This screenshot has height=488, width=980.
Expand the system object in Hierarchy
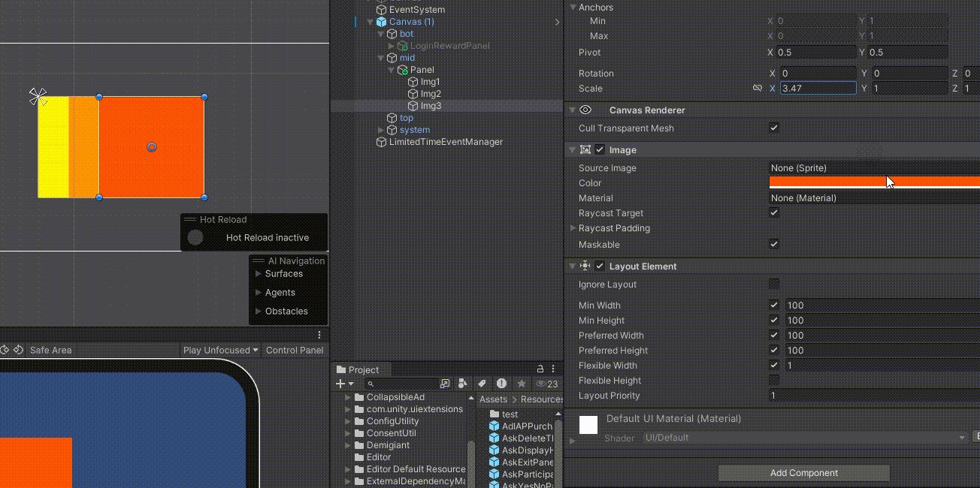click(x=380, y=130)
